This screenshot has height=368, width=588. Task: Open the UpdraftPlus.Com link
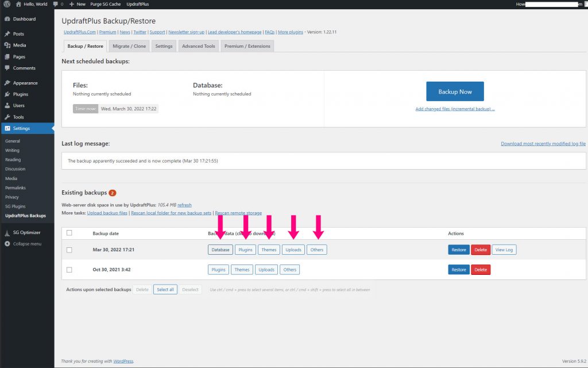(80, 32)
